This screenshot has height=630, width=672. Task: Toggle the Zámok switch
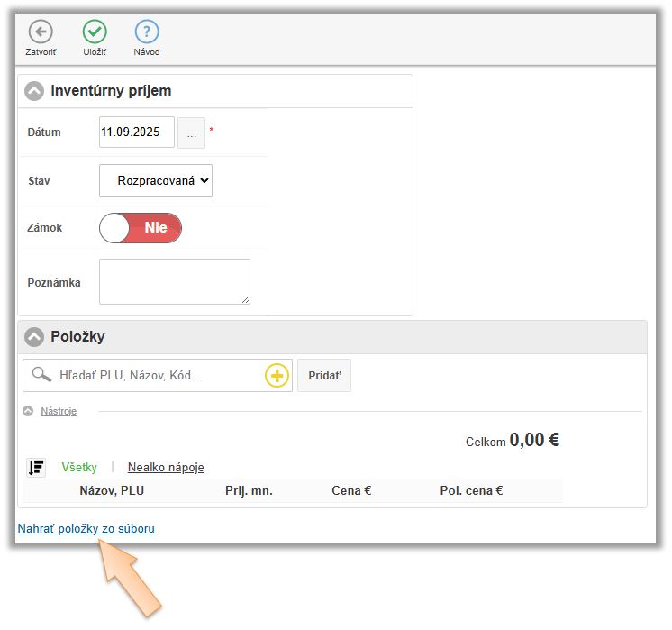pos(141,228)
